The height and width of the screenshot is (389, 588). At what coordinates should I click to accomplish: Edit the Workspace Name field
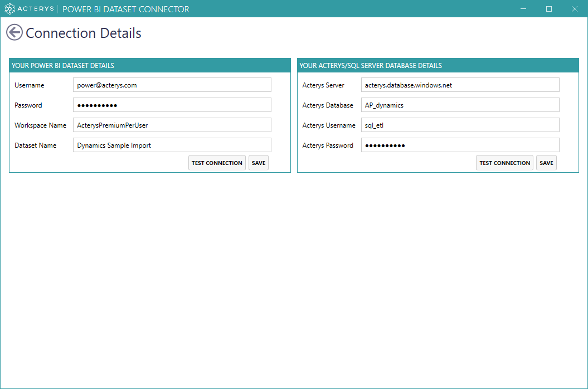coord(172,125)
